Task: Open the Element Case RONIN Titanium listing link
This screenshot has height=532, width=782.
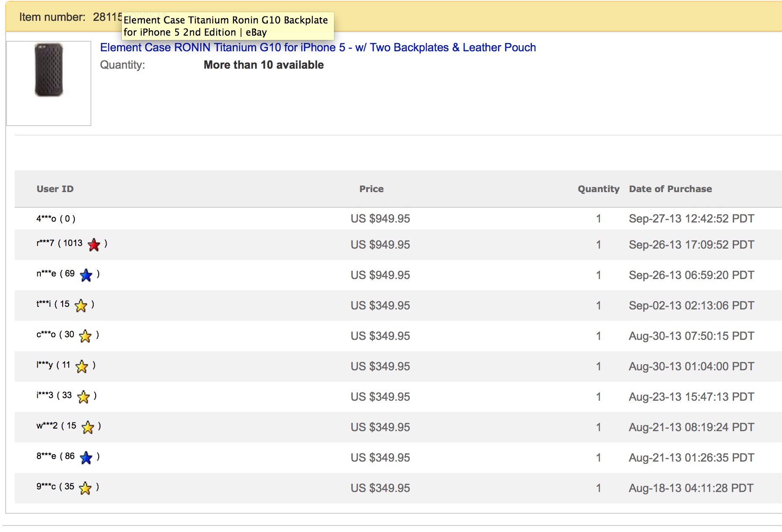Action: tap(318, 47)
